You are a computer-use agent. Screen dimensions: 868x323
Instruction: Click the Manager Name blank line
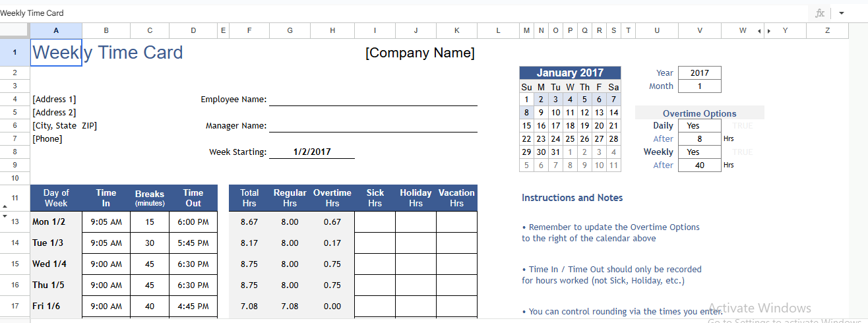tap(373, 125)
